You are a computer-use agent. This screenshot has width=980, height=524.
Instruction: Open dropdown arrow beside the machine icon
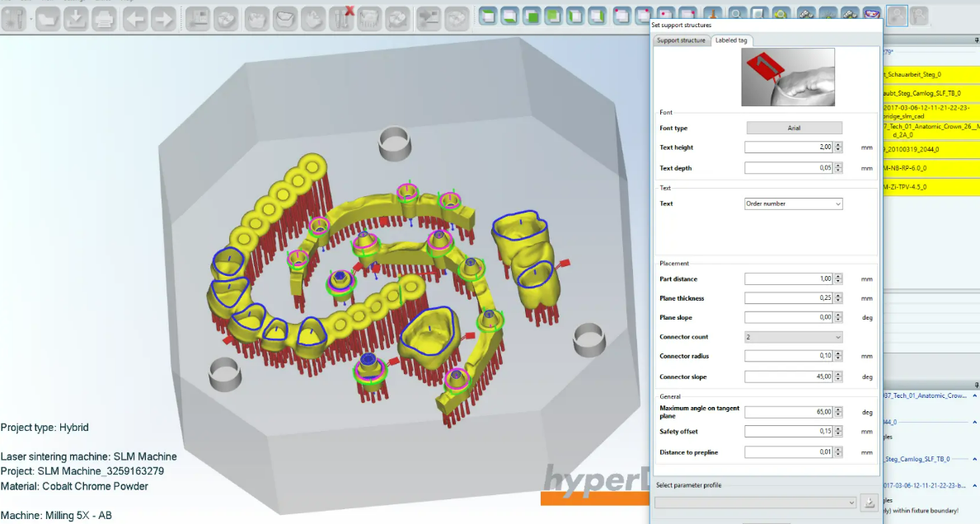(30, 19)
